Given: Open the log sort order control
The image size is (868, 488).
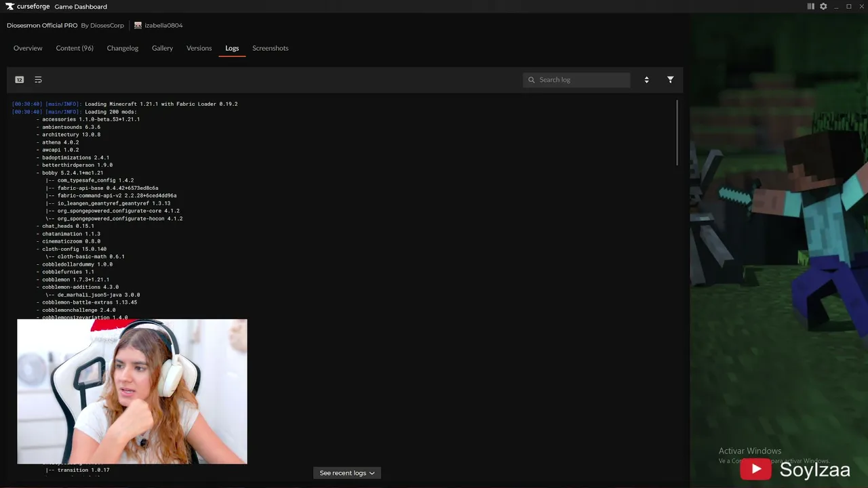Looking at the screenshot, I should click(646, 80).
